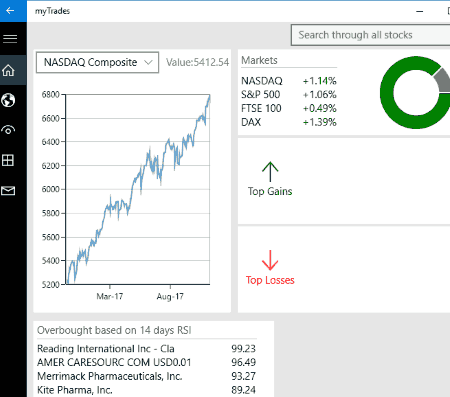Open the hamburger navigation menu

(x=10, y=39)
